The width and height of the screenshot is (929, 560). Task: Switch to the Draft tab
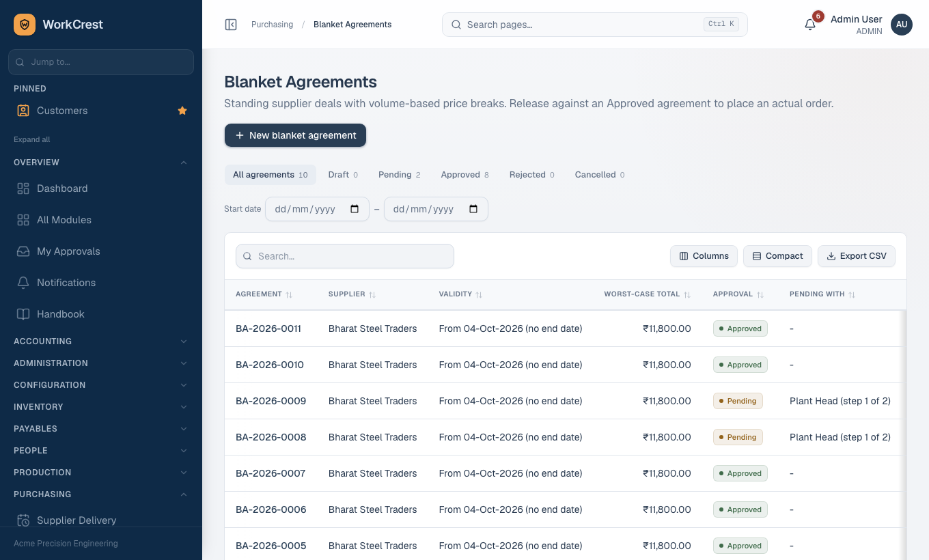(343, 175)
